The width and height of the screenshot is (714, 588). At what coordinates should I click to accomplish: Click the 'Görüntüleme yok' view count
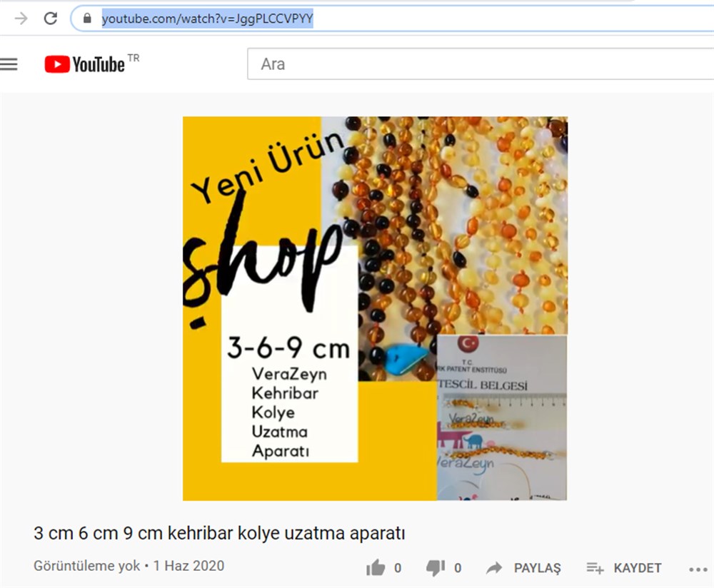[x=86, y=566]
